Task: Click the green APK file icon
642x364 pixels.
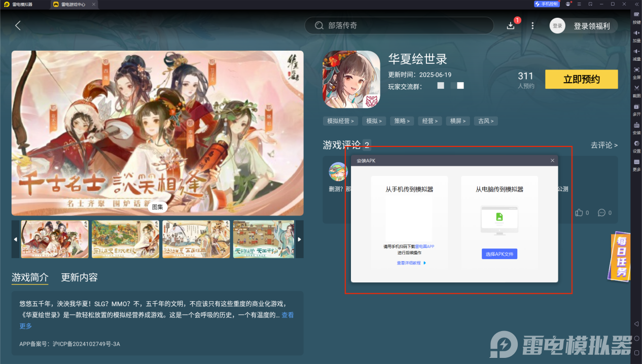Action: tap(500, 217)
